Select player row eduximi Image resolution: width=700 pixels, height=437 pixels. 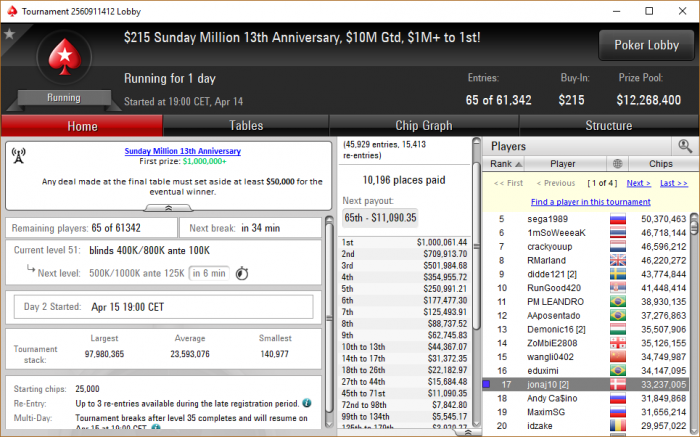586,370
